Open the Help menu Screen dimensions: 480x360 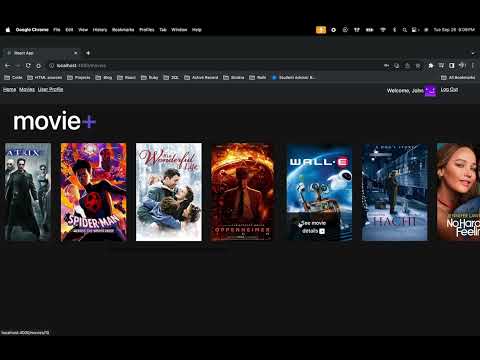[x=197, y=30]
